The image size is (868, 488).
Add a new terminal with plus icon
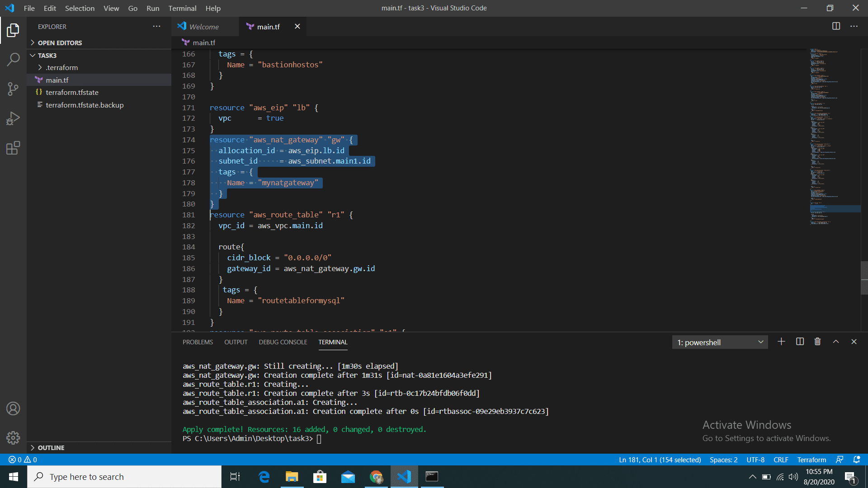point(781,342)
